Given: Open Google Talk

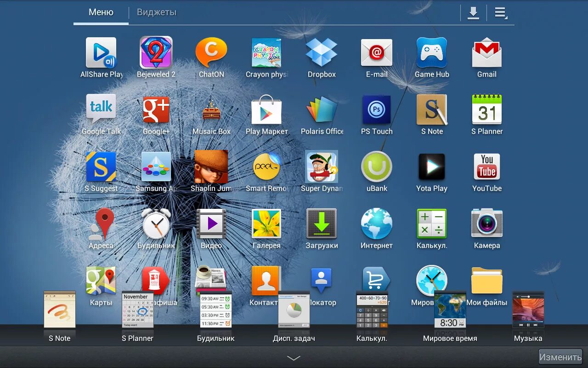Looking at the screenshot, I should [101, 109].
